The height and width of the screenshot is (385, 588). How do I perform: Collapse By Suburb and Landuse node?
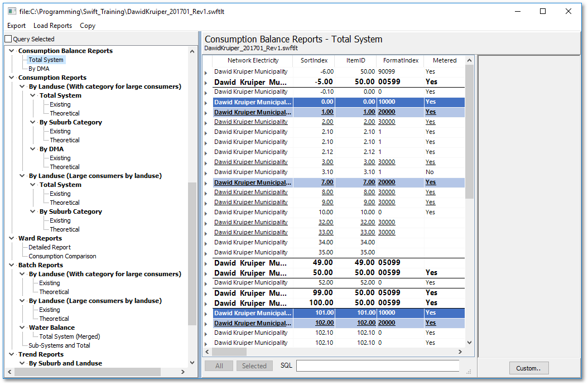[x=22, y=363]
